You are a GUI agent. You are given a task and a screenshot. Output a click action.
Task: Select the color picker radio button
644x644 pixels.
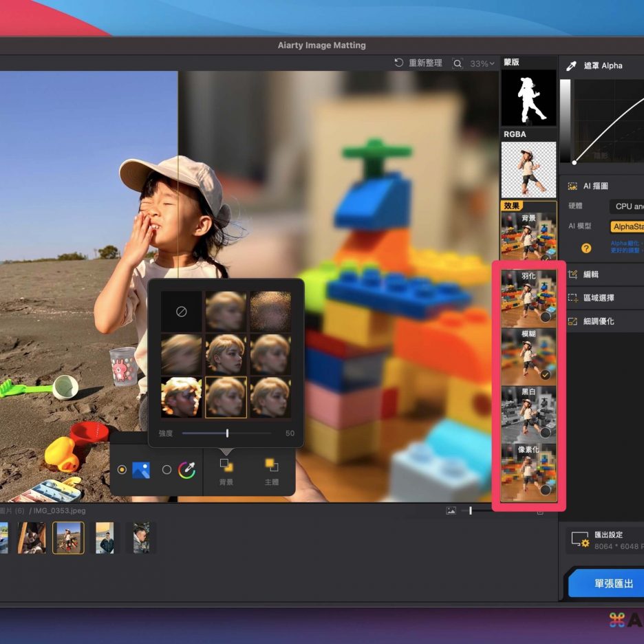[x=167, y=470]
